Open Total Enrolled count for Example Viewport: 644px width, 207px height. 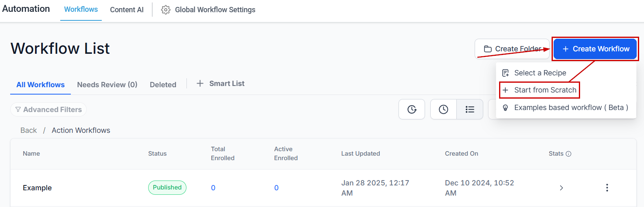pyautogui.click(x=213, y=188)
